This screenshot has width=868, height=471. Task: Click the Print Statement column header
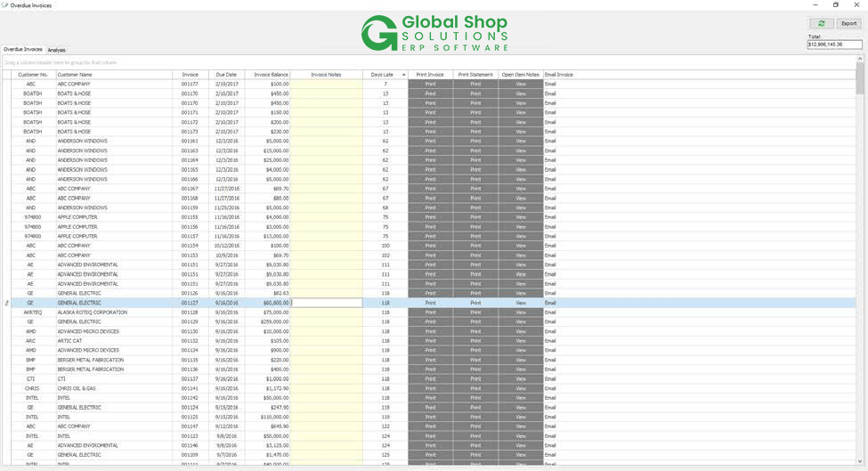[x=475, y=75]
